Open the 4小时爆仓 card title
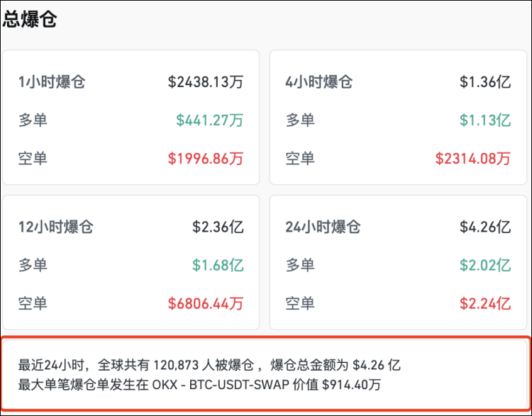 point(319,82)
